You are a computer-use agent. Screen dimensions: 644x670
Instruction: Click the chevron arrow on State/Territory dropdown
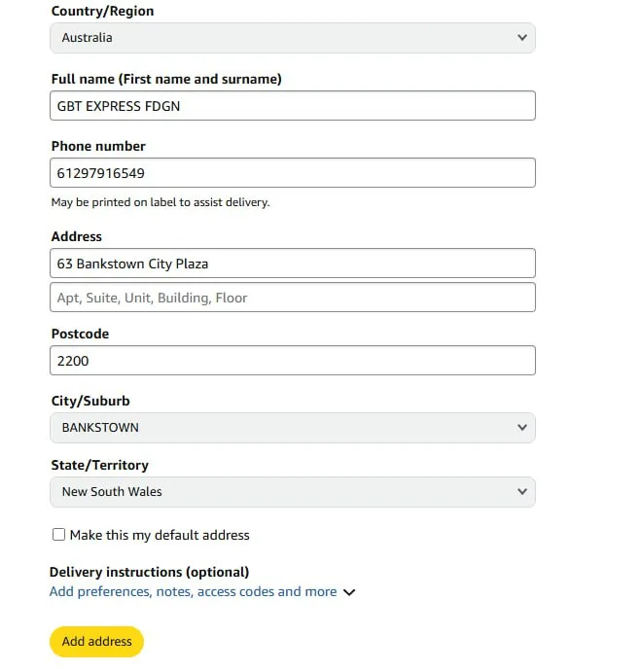pyautogui.click(x=522, y=492)
